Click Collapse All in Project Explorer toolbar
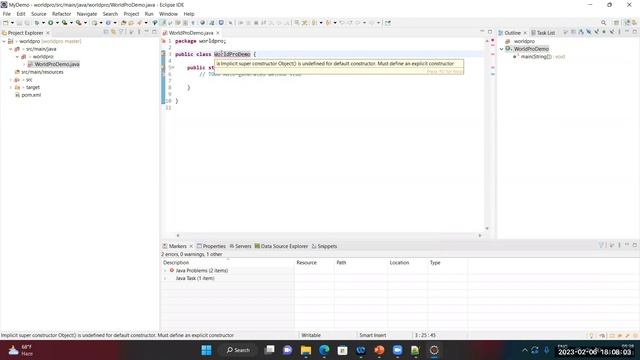 [106, 32]
